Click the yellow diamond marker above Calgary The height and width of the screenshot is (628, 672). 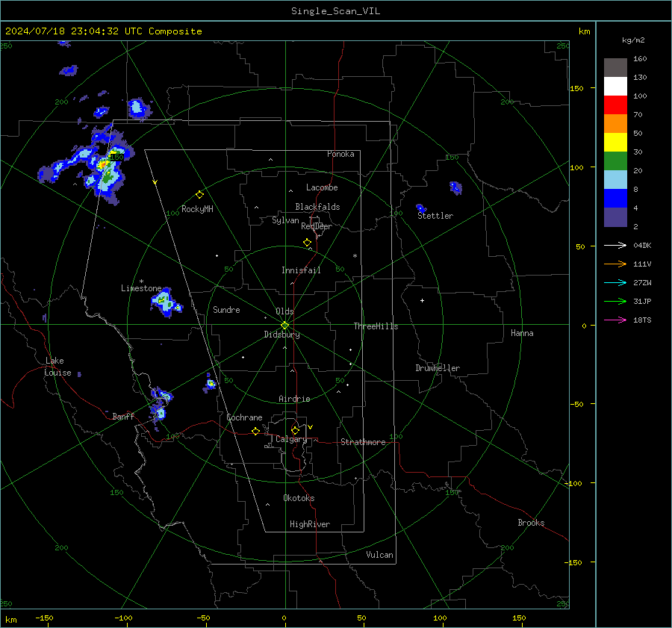(x=295, y=430)
